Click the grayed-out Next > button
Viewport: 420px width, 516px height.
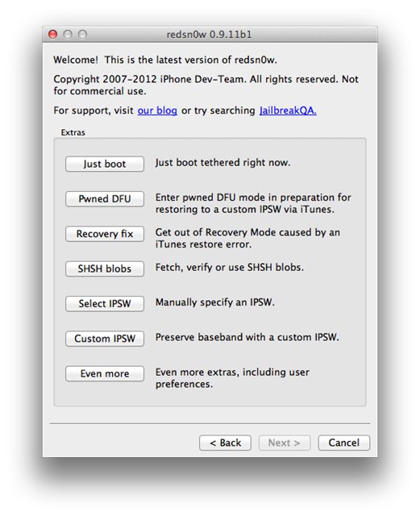[285, 443]
